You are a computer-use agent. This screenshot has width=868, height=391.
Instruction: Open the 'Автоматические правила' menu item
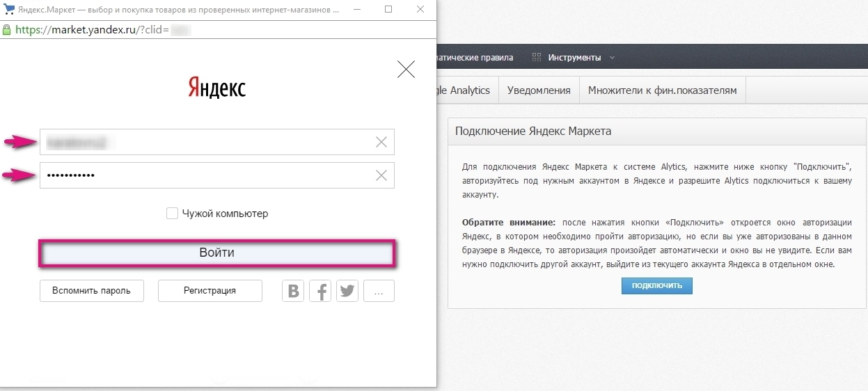pyautogui.click(x=475, y=57)
